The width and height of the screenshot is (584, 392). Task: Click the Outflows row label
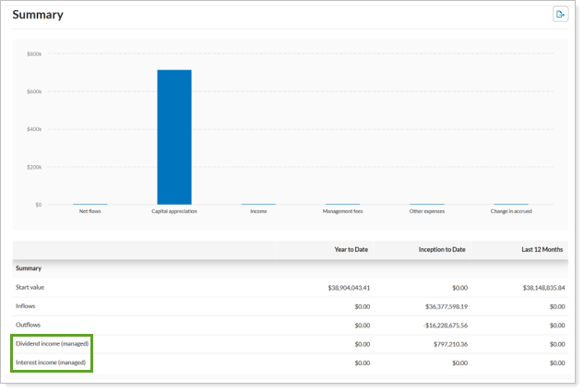pyautogui.click(x=28, y=325)
